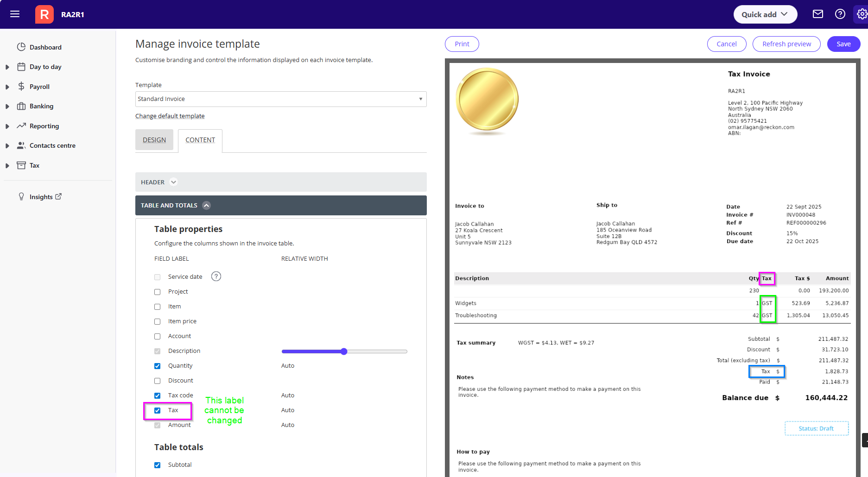The height and width of the screenshot is (477, 868).
Task: Click the Insights external link icon
Action: pos(58,196)
